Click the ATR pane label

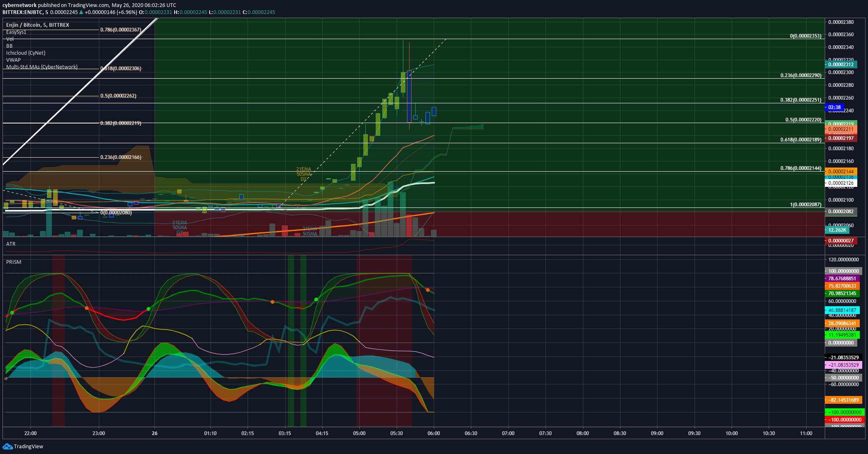coord(11,244)
